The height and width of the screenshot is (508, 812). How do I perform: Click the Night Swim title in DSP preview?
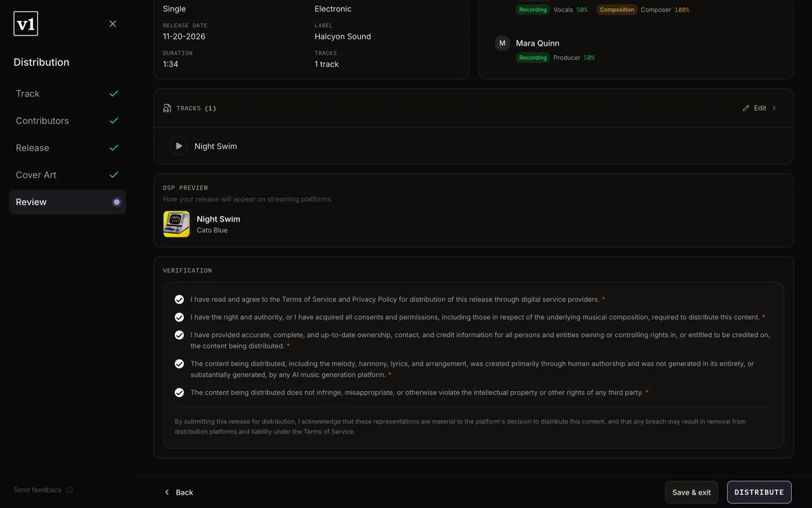(x=218, y=219)
